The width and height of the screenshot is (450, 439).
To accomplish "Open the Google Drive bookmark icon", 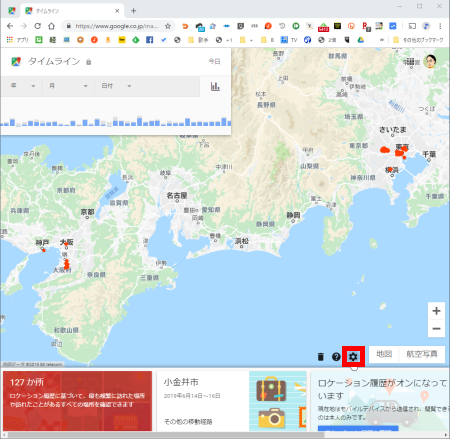I will point(360,40).
